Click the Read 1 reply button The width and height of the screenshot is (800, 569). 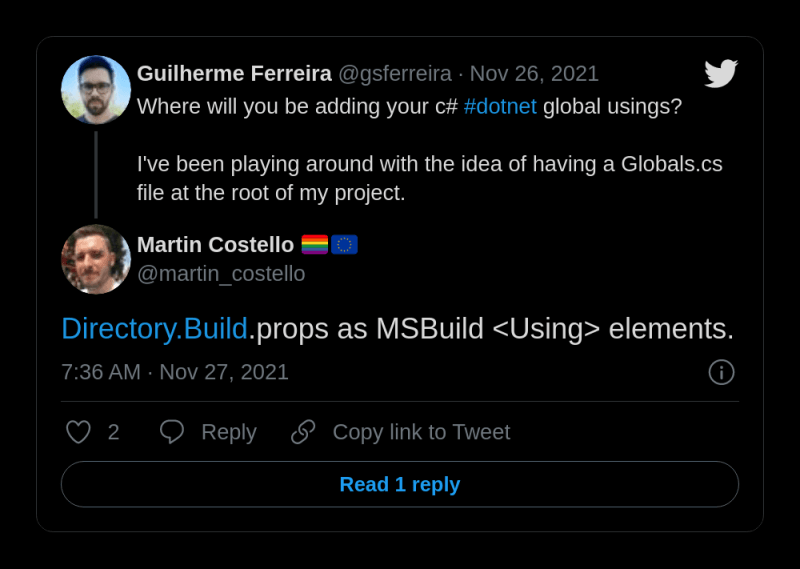coord(400,484)
